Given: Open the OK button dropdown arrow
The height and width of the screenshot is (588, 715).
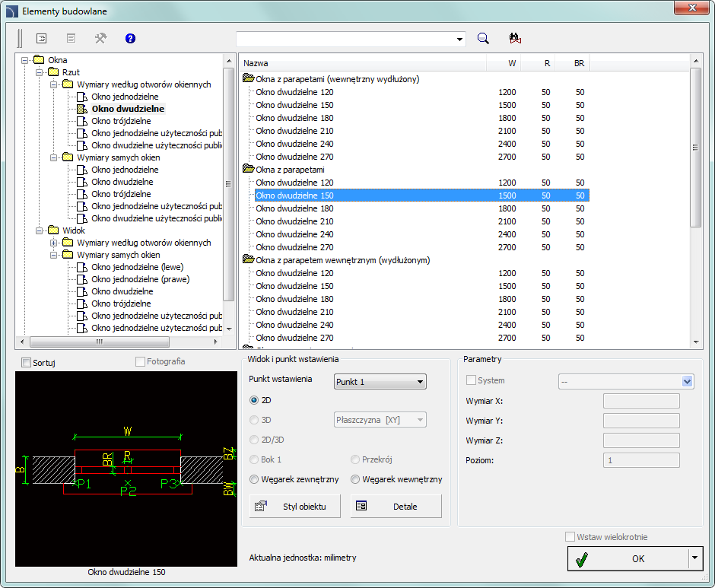Looking at the screenshot, I should (x=694, y=558).
